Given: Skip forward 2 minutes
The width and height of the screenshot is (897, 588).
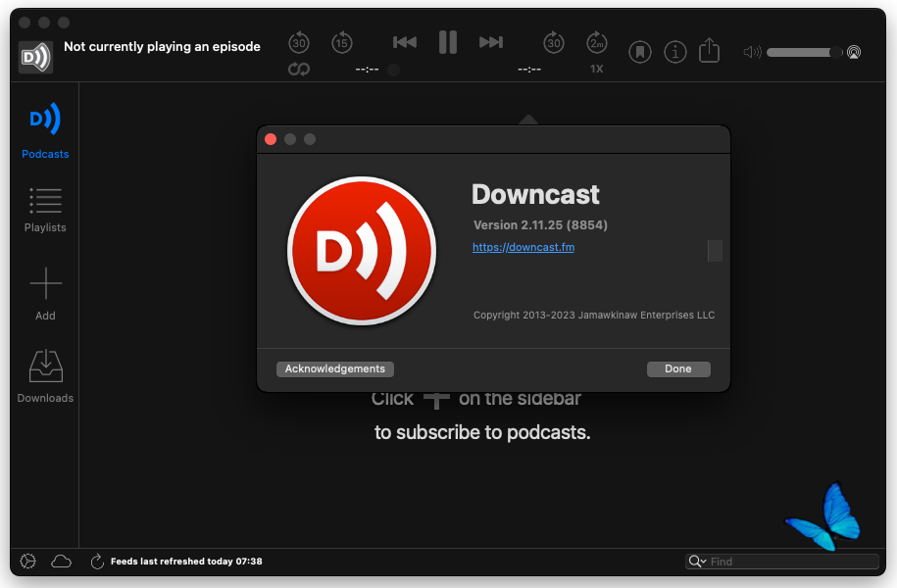Looking at the screenshot, I should 597,42.
